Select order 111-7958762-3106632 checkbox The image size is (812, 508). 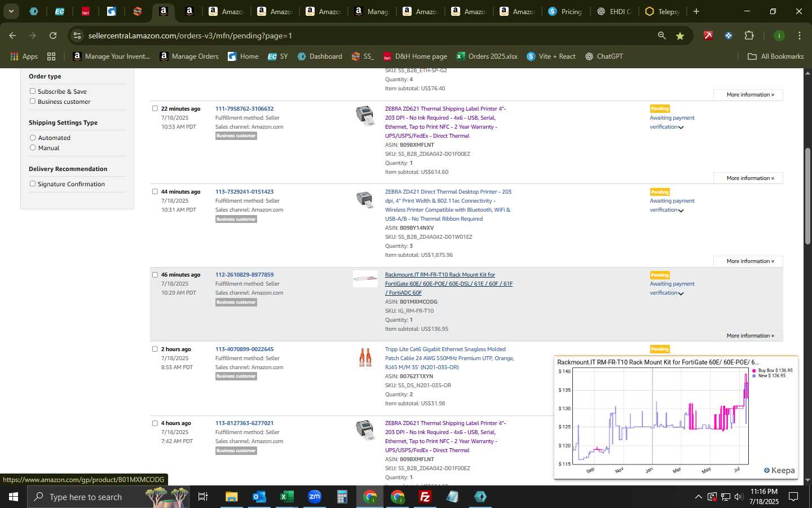(155, 108)
